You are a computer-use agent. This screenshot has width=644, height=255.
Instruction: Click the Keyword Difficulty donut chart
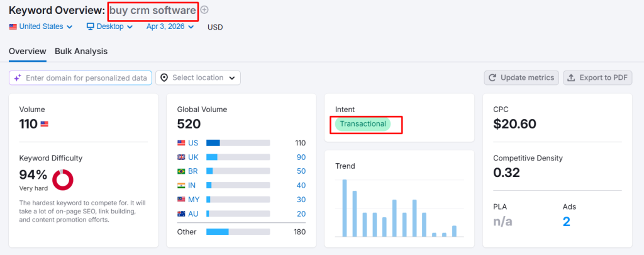pyautogui.click(x=63, y=179)
